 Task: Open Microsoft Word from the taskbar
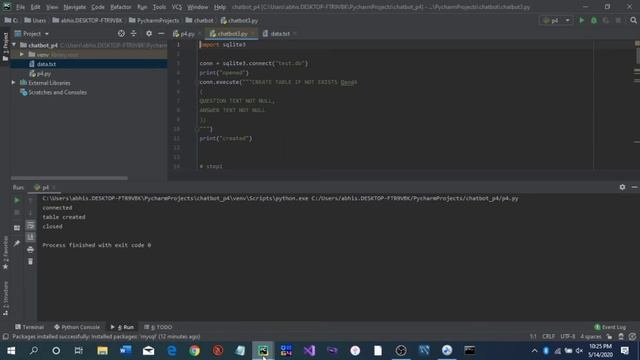[x=125, y=351]
